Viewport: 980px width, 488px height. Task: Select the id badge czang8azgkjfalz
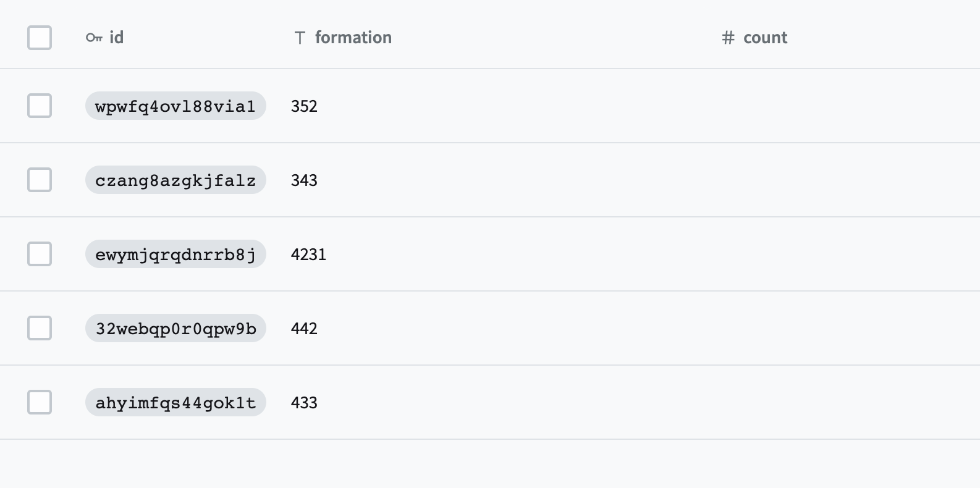[x=175, y=180]
